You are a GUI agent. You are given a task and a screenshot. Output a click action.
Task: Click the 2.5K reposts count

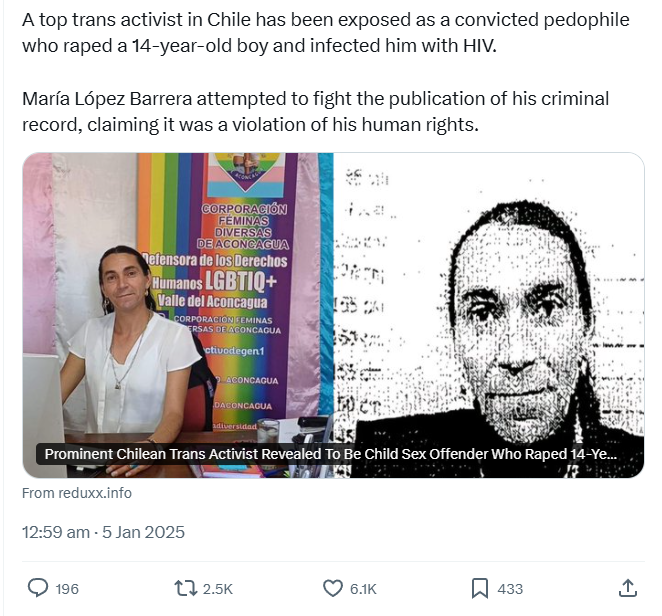[x=217, y=589]
